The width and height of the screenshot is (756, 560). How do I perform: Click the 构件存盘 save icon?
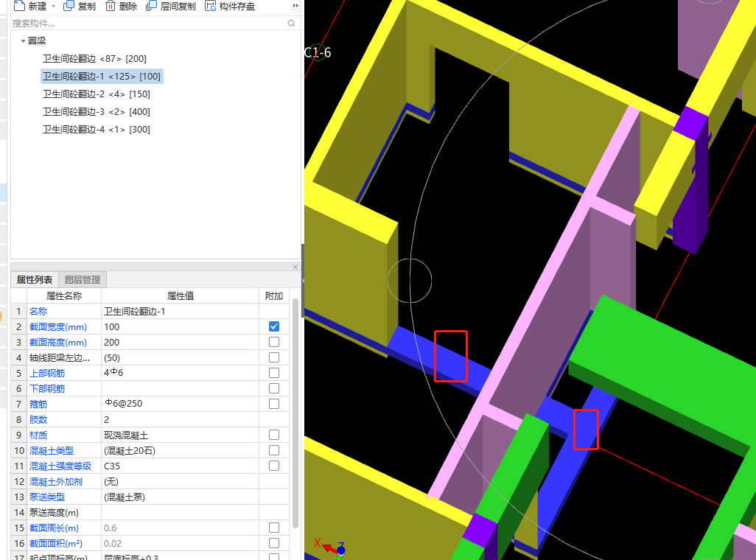210,6
